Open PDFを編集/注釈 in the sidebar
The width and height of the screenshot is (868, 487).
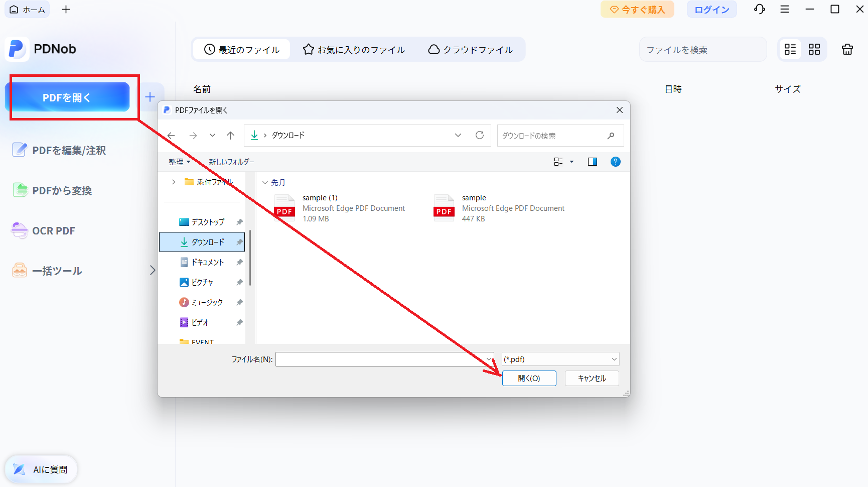coord(59,150)
